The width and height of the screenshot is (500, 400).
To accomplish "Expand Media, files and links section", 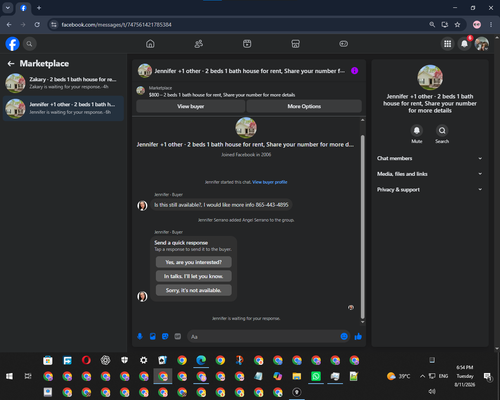I will point(430,174).
